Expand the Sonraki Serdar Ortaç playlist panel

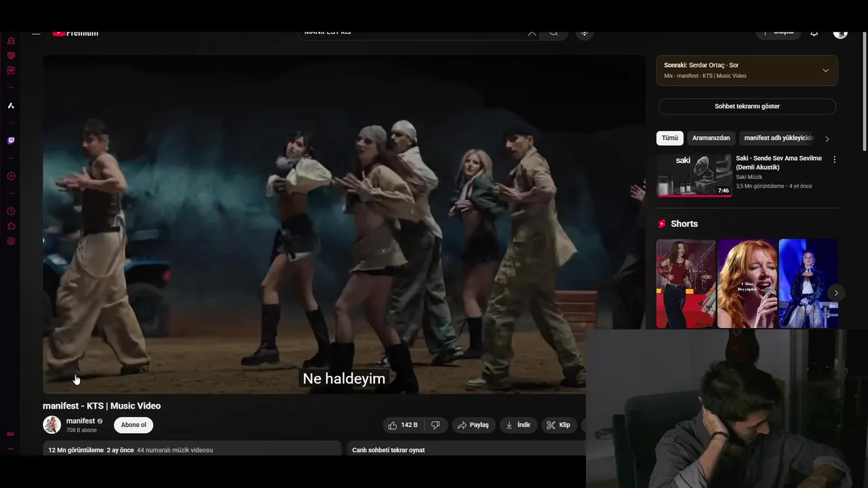click(825, 70)
